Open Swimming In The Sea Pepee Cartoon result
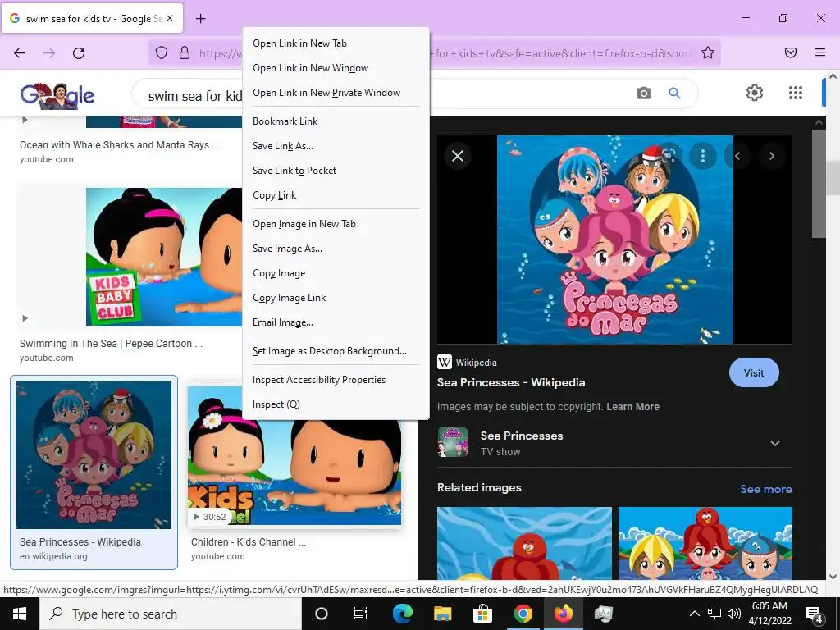 pos(111,344)
